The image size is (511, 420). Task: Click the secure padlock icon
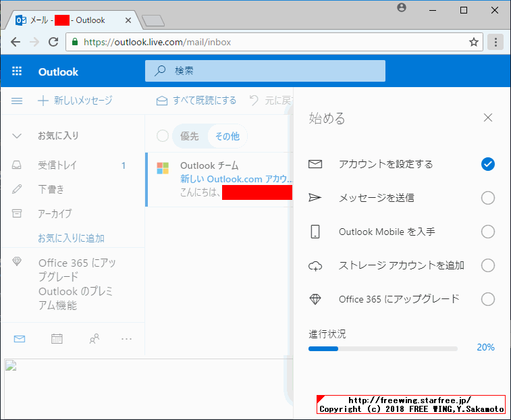point(75,42)
